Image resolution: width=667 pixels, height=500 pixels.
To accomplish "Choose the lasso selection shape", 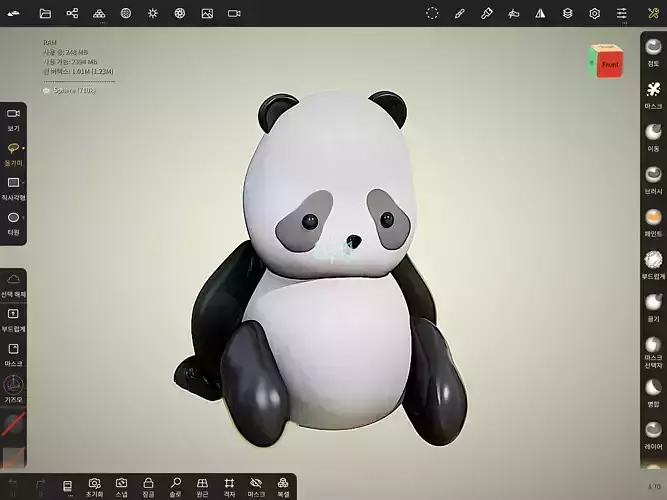I will [13, 154].
